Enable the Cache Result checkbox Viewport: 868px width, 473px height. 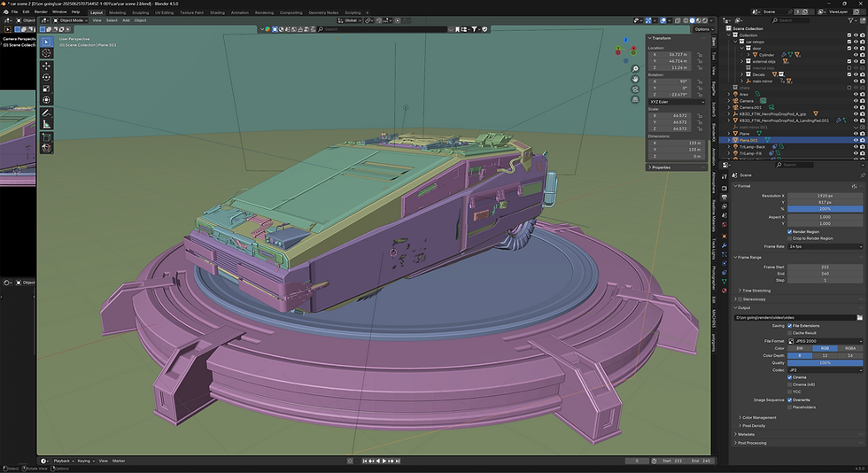tap(790, 332)
